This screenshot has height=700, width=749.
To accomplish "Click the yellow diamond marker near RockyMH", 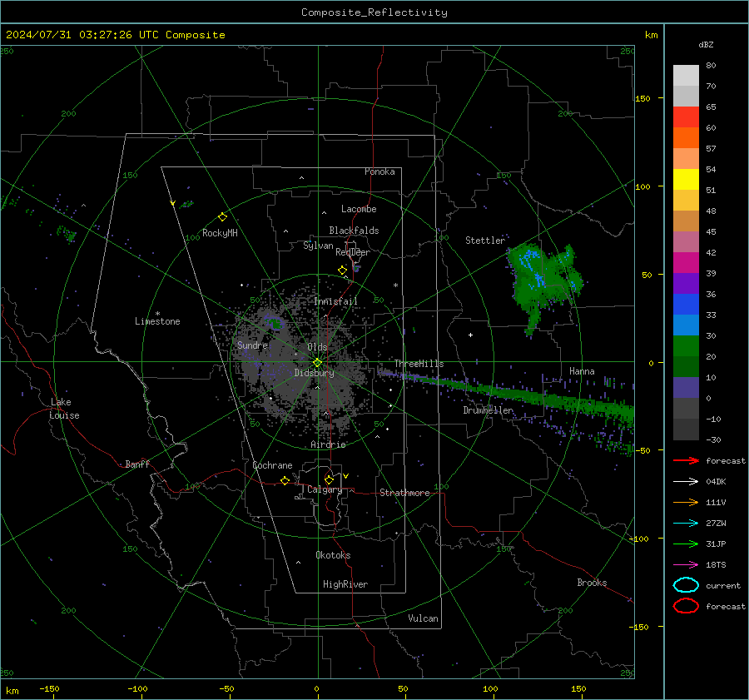I will [222, 217].
